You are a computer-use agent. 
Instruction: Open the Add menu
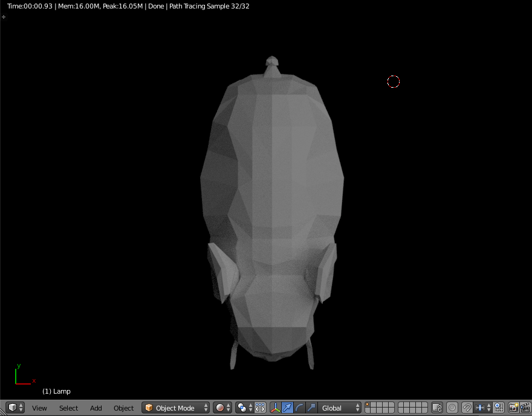(96, 408)
